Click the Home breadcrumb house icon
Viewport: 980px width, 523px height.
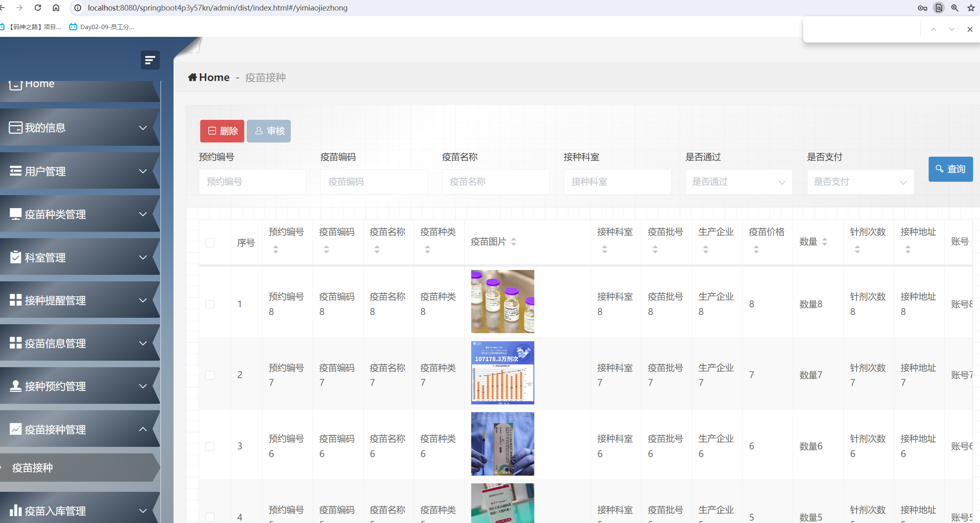coord(193,77)
